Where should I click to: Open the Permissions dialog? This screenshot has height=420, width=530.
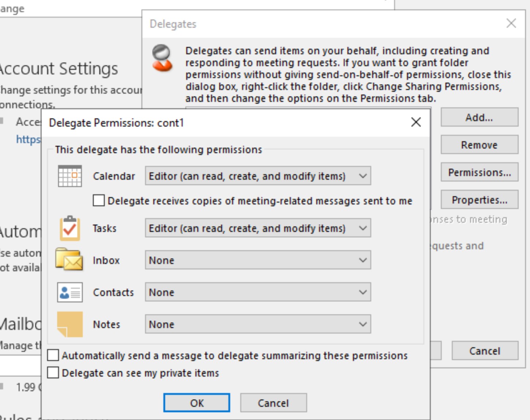pos(479,172)
